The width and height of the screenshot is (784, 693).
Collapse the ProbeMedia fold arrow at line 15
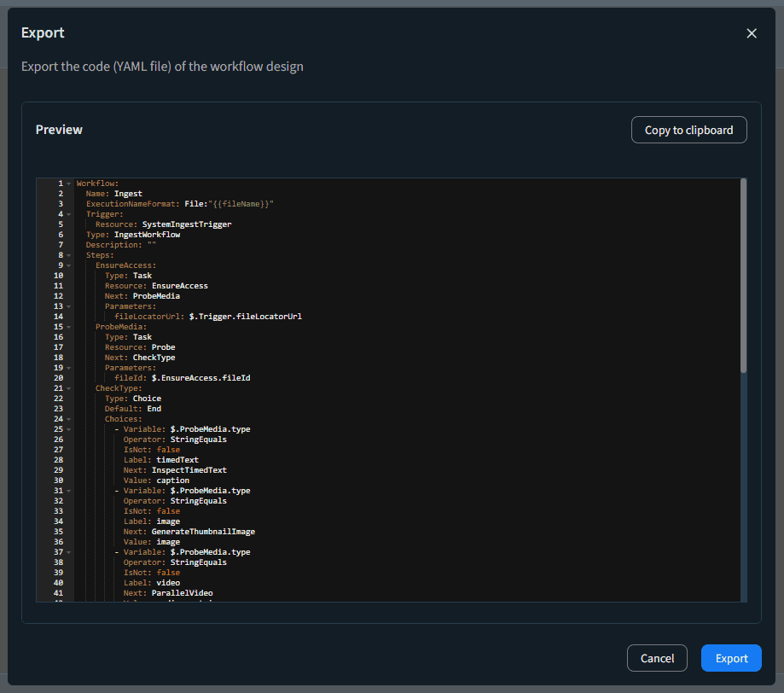click(68, 327)
